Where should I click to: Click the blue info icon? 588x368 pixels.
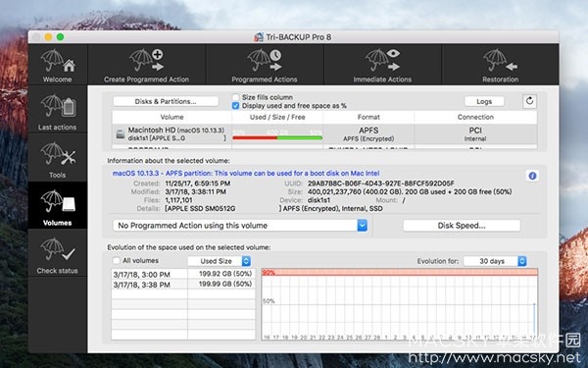[532, 176]
